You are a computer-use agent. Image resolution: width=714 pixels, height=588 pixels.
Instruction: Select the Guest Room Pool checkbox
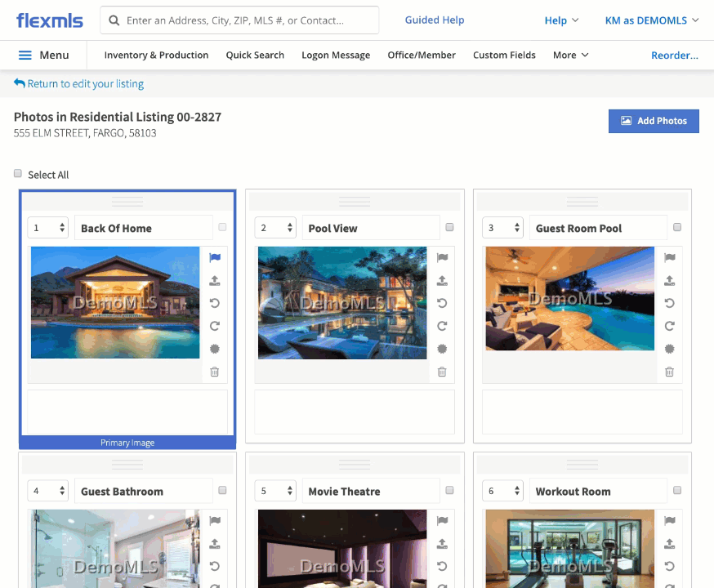point(677,227)
